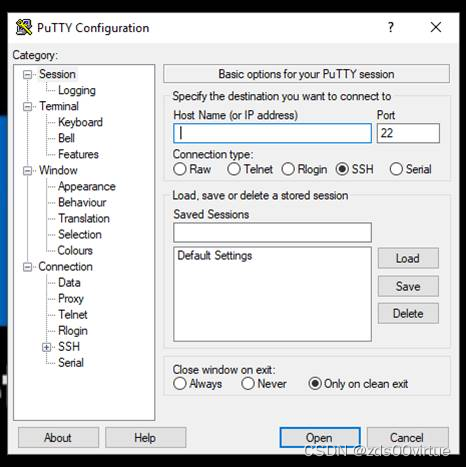Viewport: 466px width, 467px height.
Task: Open the Logging category
Action: [x=77, y=90]
